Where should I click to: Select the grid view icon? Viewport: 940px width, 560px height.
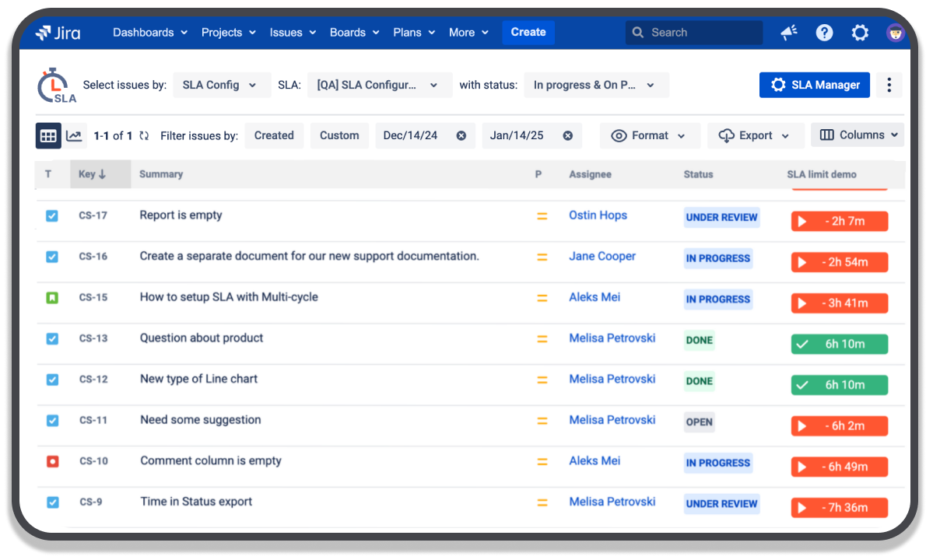coord(48,135)
